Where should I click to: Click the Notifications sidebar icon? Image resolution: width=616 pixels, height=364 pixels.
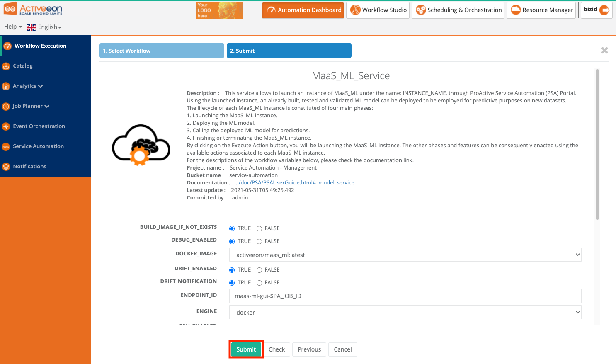6,167
